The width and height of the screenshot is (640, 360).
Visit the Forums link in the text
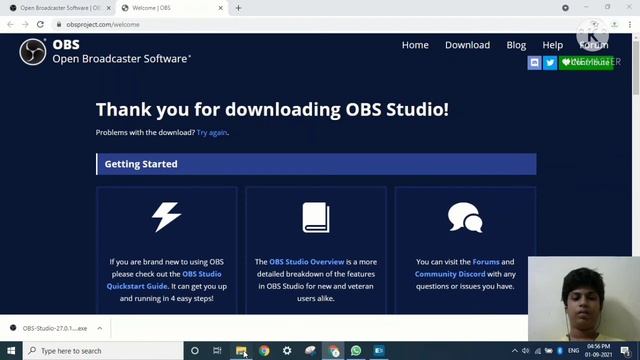486,262
